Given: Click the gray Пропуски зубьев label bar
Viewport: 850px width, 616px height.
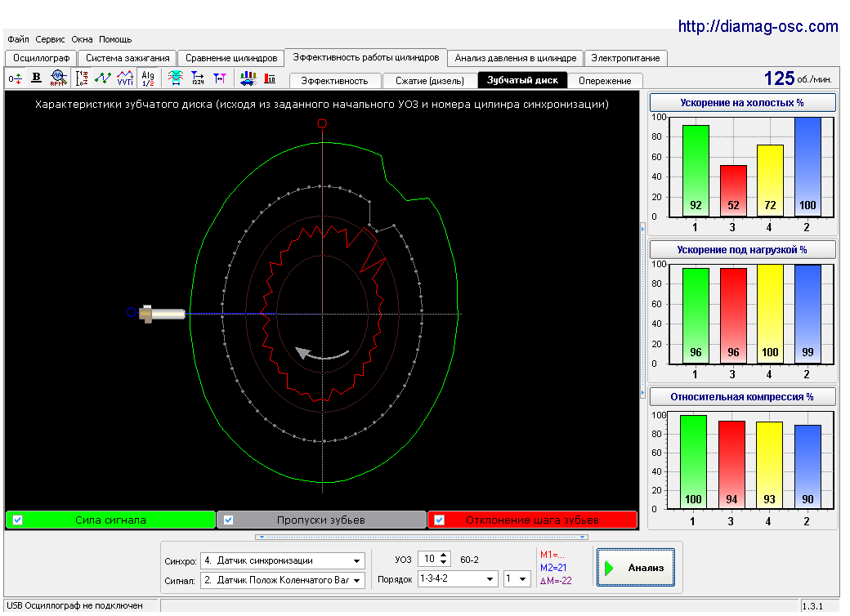Looking at the screenshot, I should (x=321, y=520).
